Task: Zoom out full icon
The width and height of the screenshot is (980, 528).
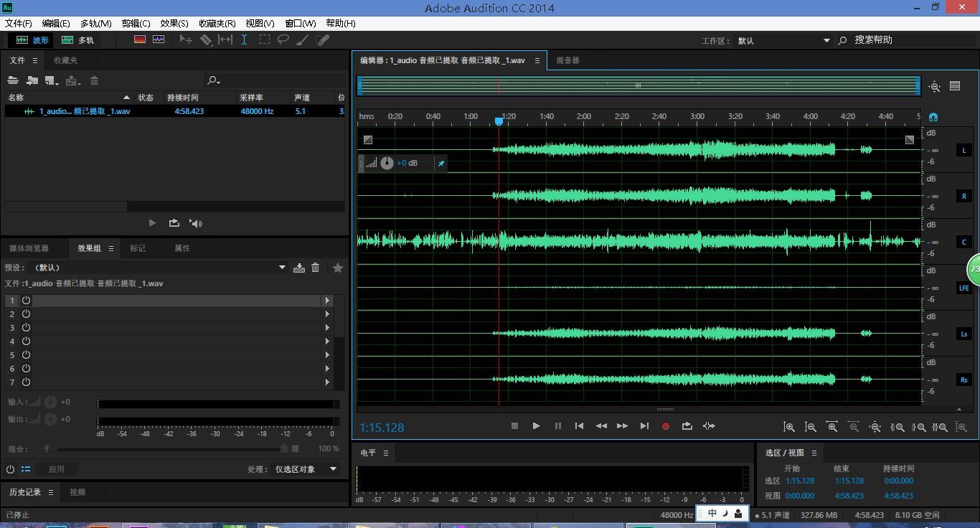Action: pyautogui.click(x=875, y=427)
